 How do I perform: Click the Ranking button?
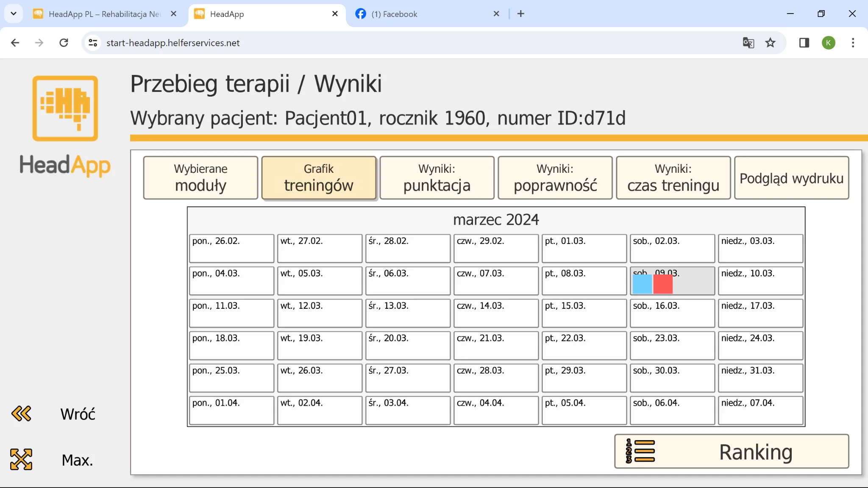coord(732,452)
